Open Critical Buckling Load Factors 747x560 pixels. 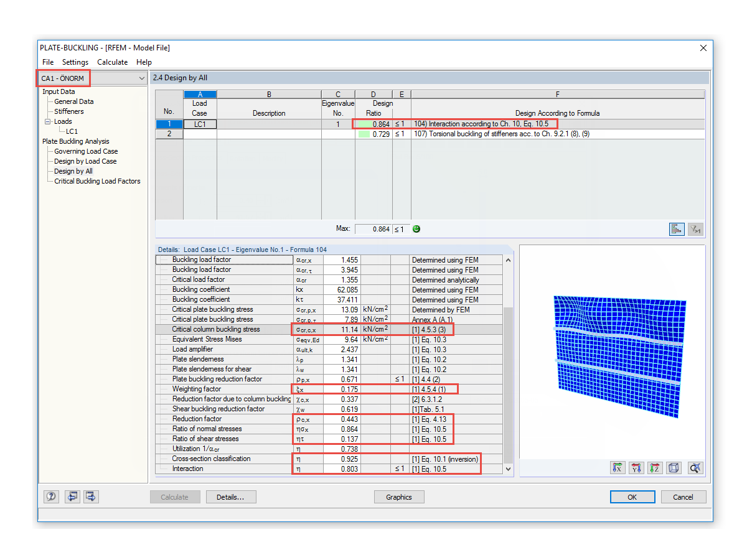click(x=97, y=181)
